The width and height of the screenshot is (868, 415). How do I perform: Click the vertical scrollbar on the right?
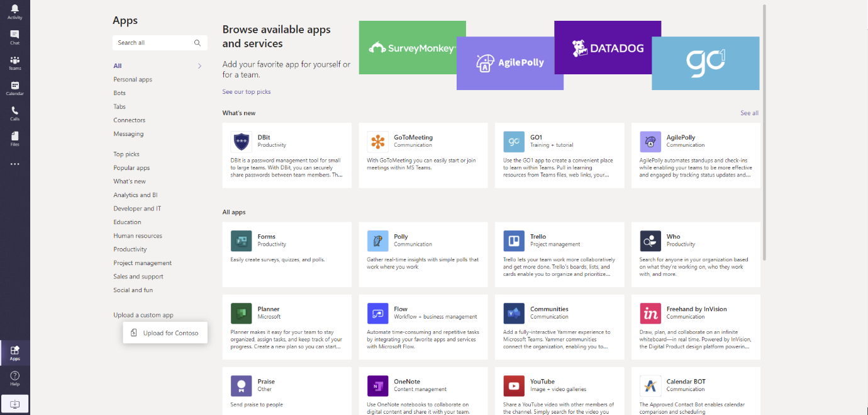[x=764, y=132]
